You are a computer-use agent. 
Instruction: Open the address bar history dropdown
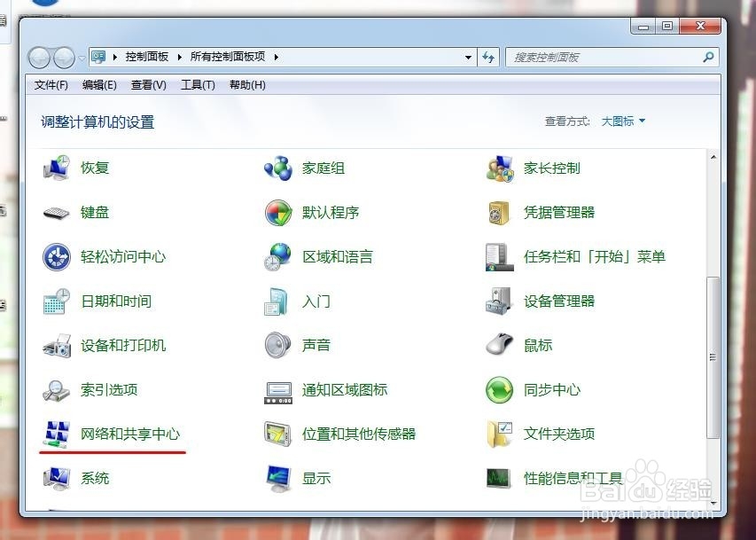[469, 57]
